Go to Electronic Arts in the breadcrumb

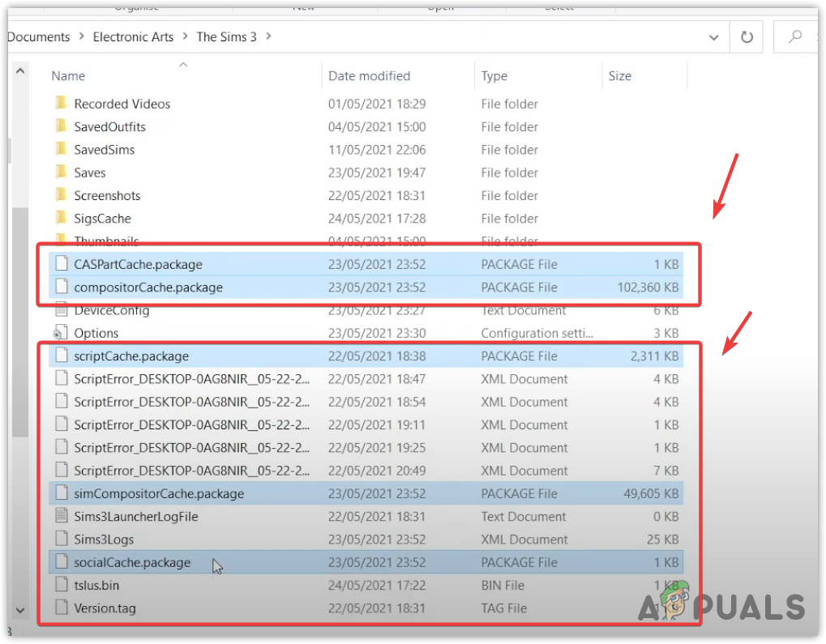(133, 37)
